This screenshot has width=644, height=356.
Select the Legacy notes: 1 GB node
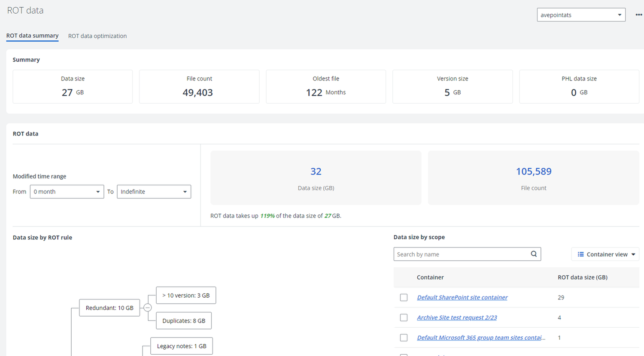coord(182,346)
